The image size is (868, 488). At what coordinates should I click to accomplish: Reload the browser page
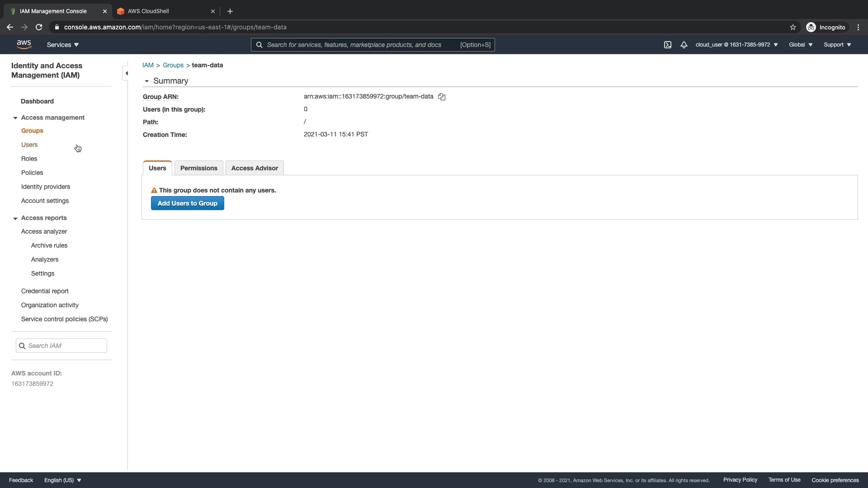click(39, 27)
